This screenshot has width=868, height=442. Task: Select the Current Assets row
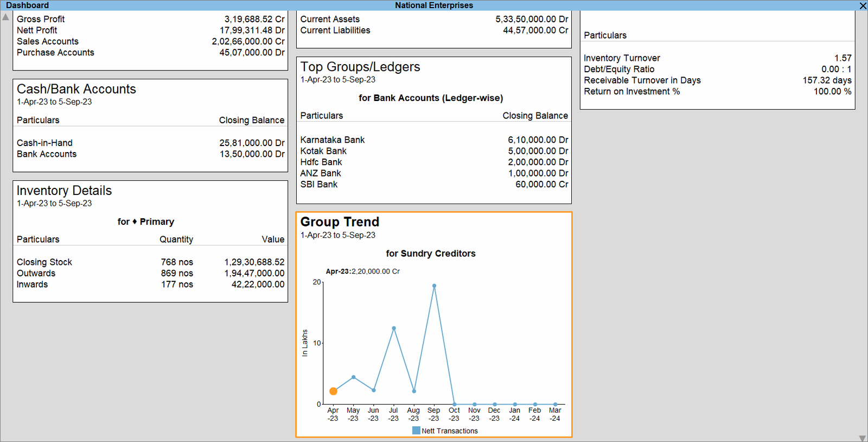[x=434, y=19]
